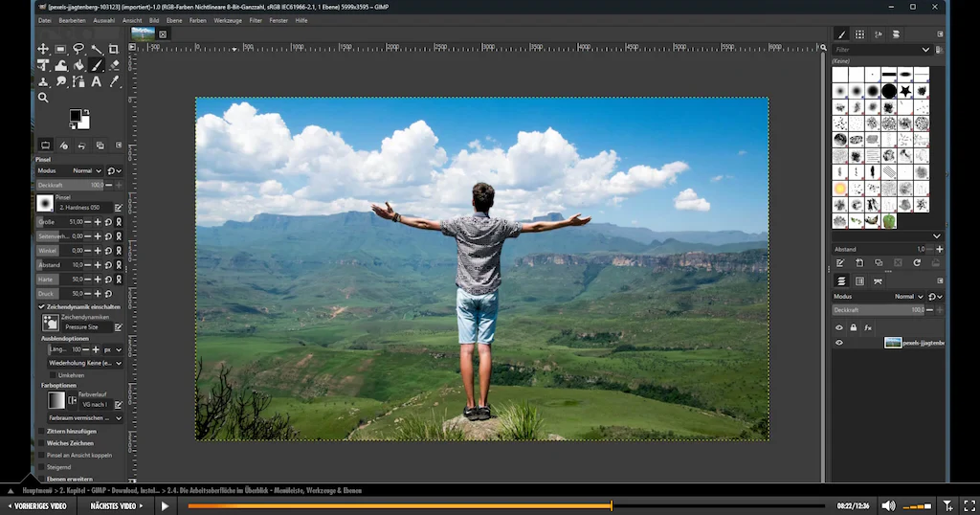Open the tool options tab menu

click(x=119, y=145)
